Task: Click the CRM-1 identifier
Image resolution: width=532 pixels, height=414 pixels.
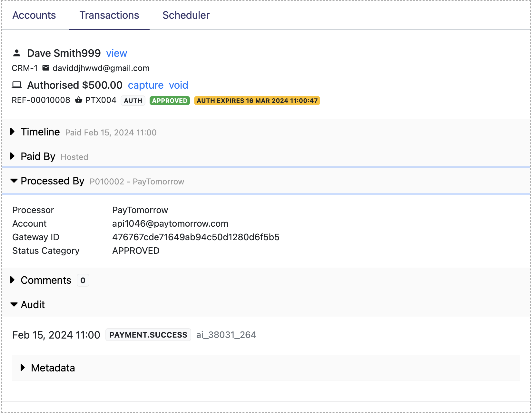Action: point(25,68)
